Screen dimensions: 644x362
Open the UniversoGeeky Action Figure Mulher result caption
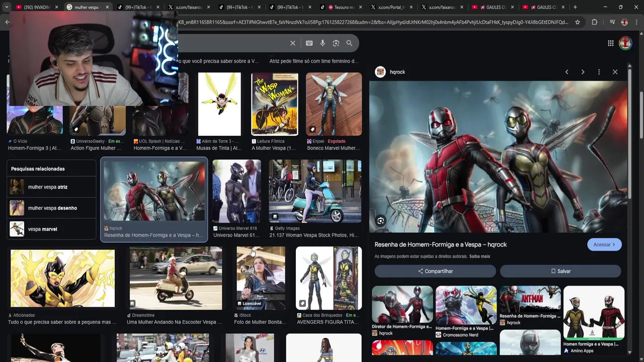click(97, 148)
